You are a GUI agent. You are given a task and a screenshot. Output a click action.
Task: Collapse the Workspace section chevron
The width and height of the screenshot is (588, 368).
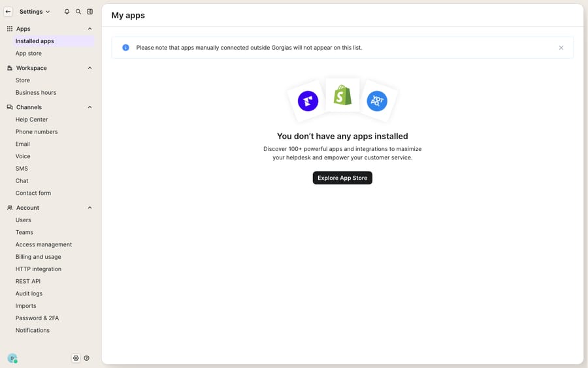click(x=90, y=68)
